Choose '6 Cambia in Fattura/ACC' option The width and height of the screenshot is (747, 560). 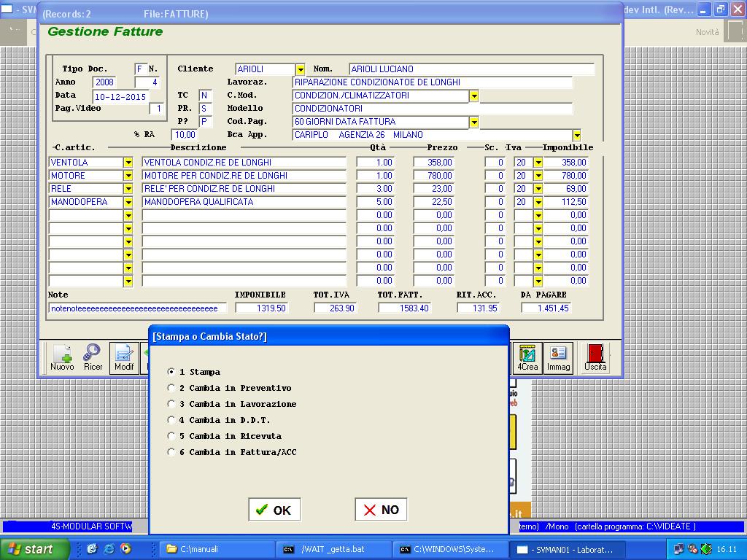(171, 452)
